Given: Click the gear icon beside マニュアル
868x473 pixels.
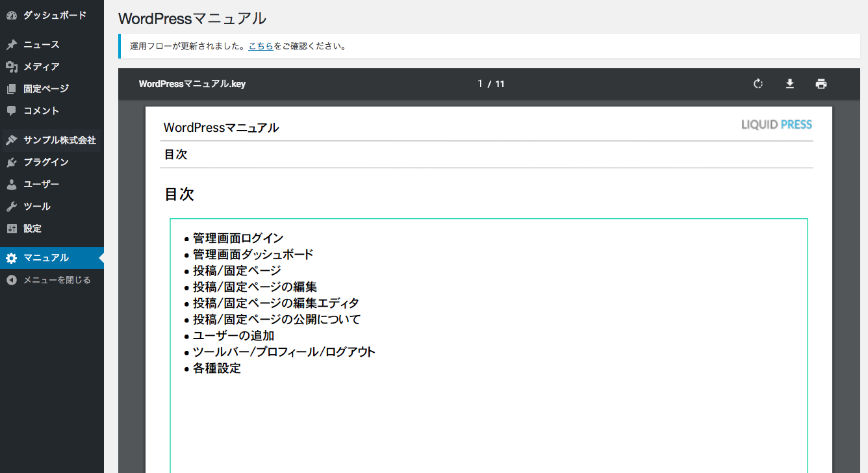Looking at the screenshot, I should coord(11,258).
